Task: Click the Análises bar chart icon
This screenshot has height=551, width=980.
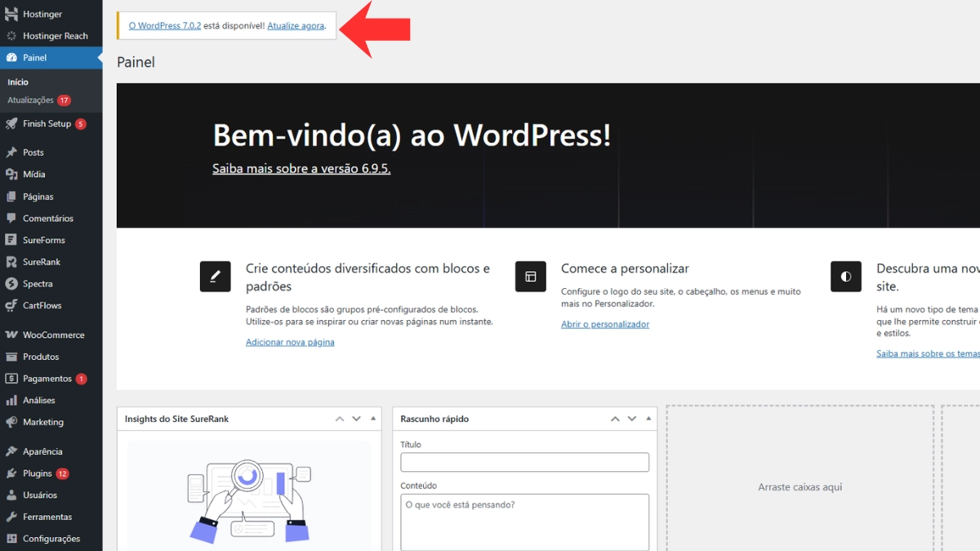Action: (11, 401)
